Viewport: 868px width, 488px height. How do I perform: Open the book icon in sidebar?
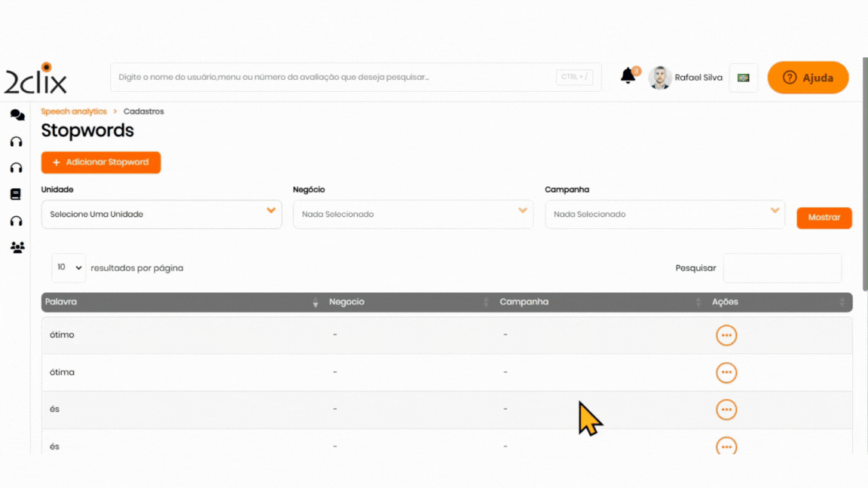point(16,194)
